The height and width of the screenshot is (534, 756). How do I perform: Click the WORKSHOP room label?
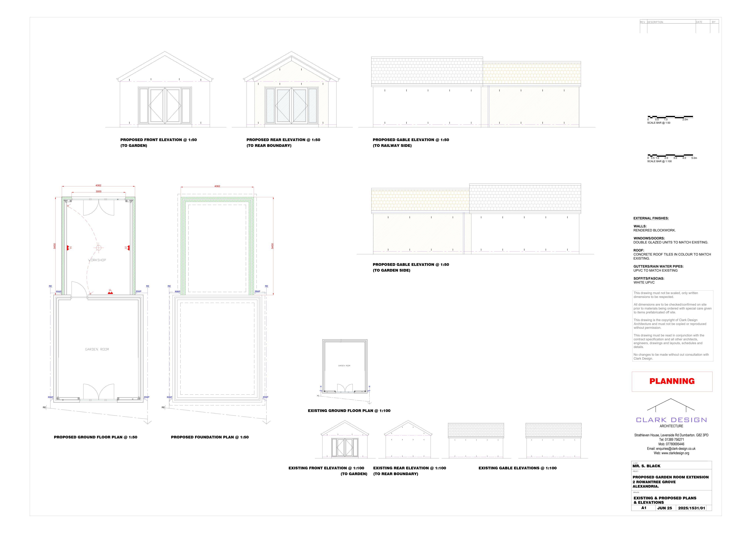tap(97, 260)
